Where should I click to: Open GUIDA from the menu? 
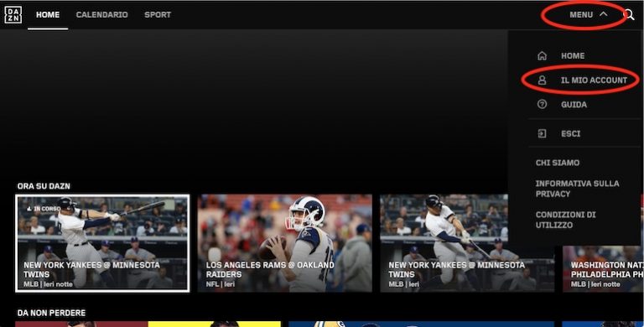point(574,104)
